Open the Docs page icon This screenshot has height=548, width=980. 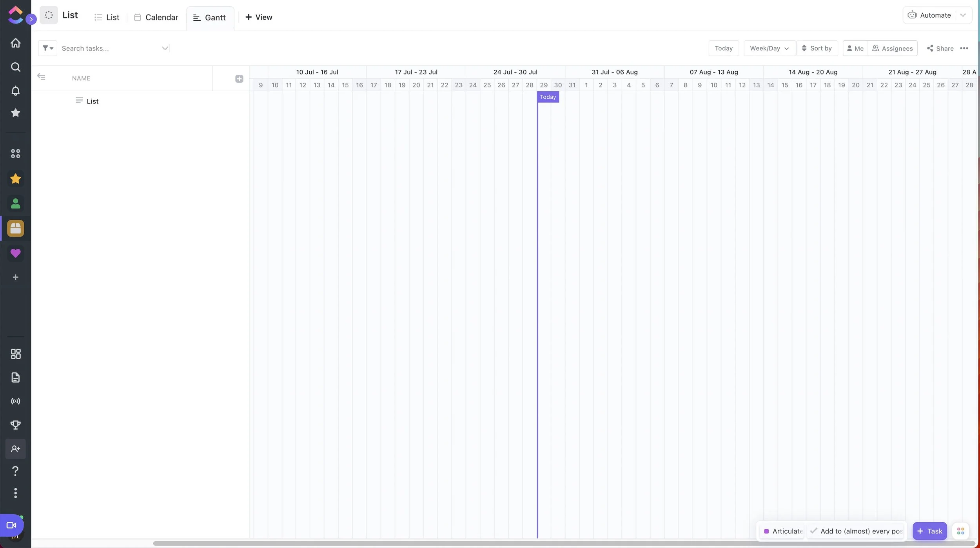(x=15, y=378)
